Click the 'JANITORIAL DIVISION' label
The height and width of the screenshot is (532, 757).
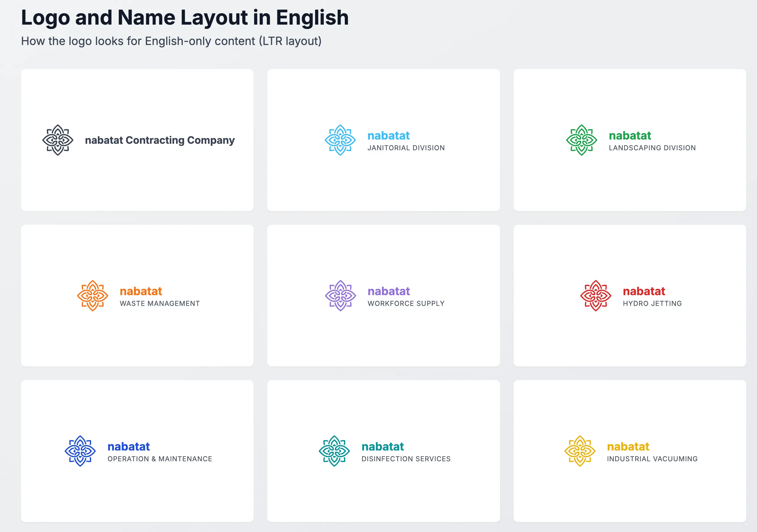pyautogui.click(x=406, y=148)
